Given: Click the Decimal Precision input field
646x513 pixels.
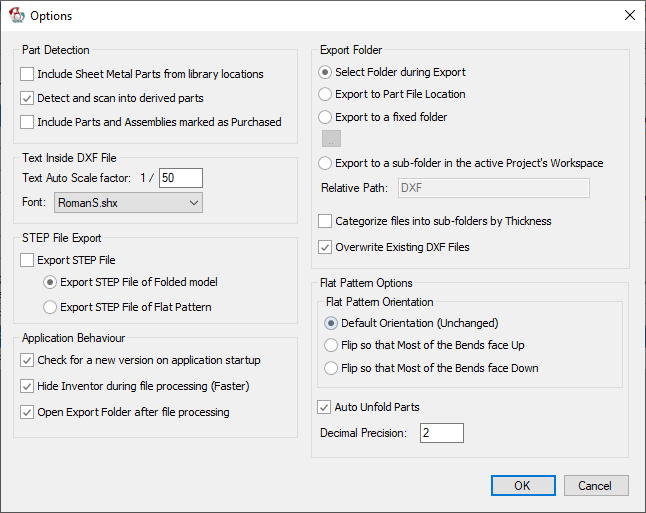Looking at the screenshot, I should pos(441,433).
